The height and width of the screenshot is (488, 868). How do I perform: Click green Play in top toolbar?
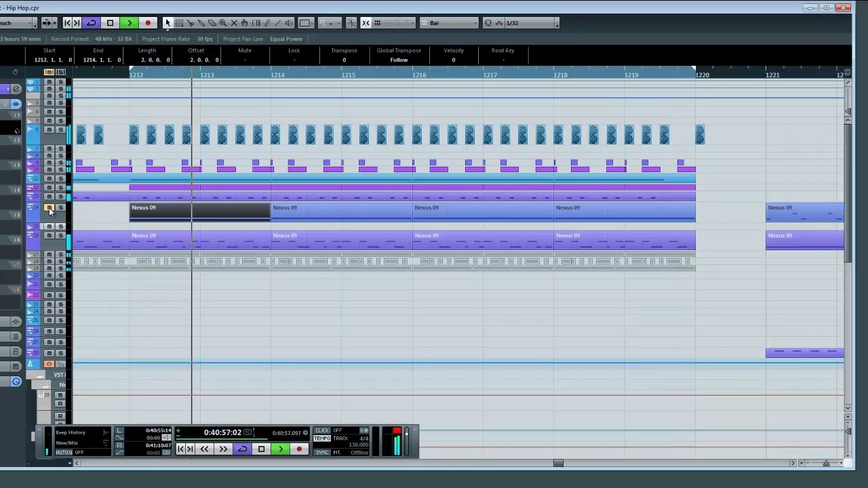129,23
